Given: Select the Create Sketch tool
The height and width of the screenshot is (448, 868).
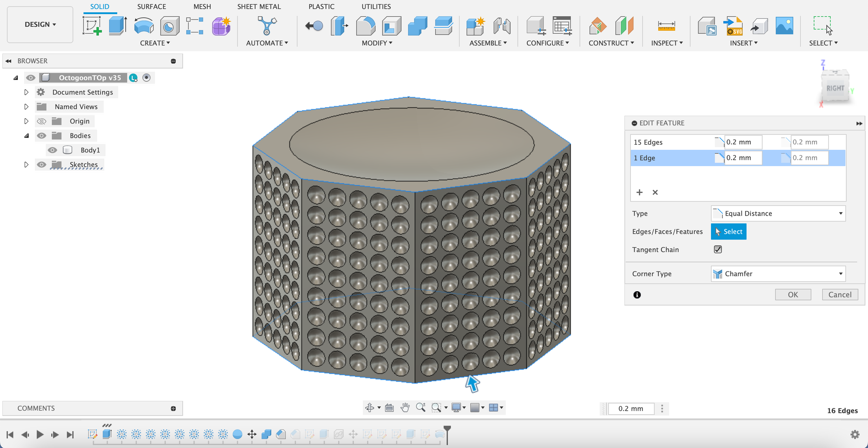Looking at the screenshot, I should (x=92, y=25).
